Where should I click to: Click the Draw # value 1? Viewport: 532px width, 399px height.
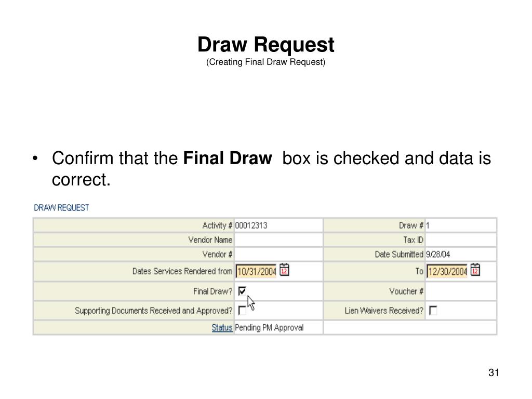[428, 225]
